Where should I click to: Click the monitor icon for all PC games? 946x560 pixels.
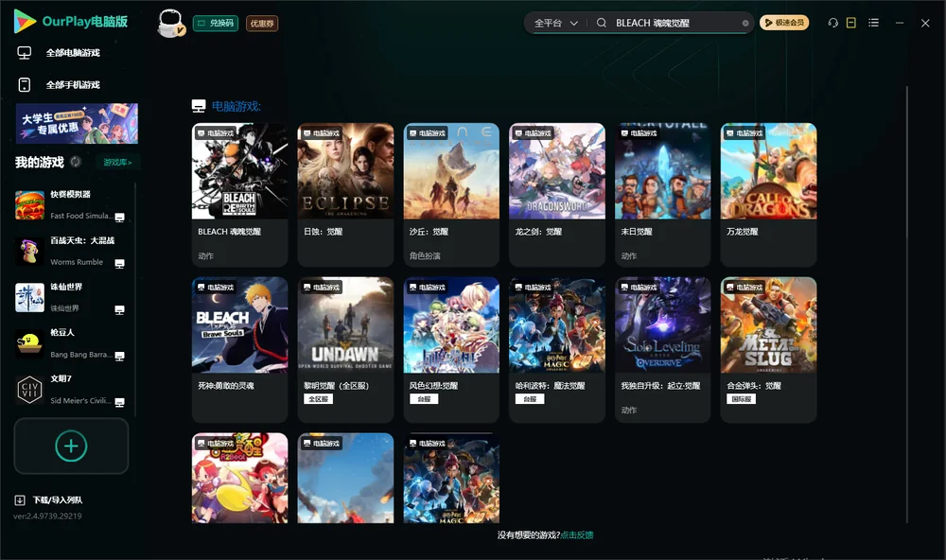coord(25,53)
